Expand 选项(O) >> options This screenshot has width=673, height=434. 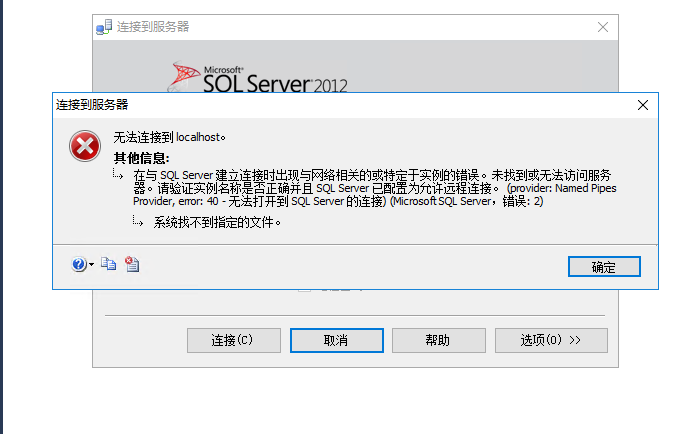[x=549, y=340]
